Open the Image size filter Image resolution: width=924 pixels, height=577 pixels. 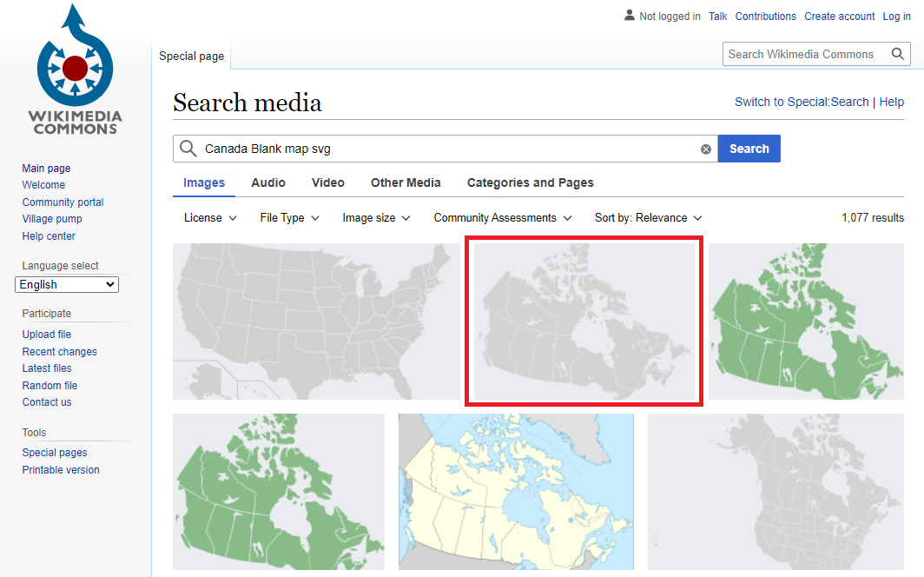coord(375,217)
